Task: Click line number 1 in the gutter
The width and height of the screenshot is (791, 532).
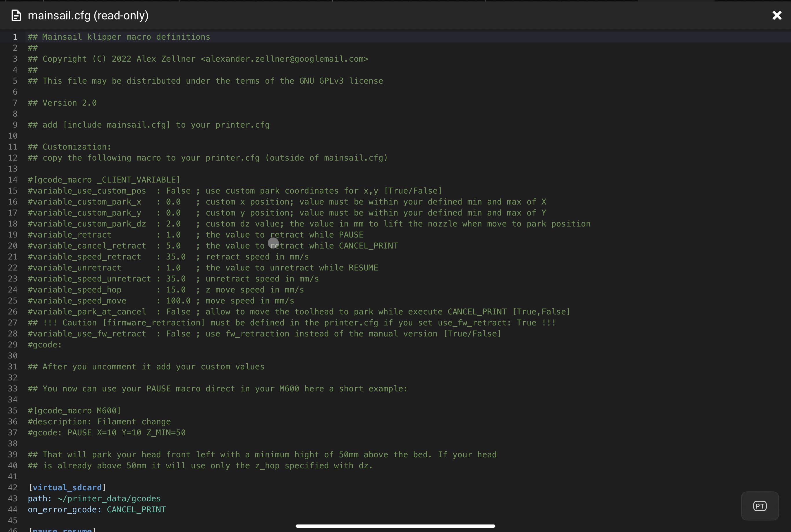Action: (x=14, y=37)
